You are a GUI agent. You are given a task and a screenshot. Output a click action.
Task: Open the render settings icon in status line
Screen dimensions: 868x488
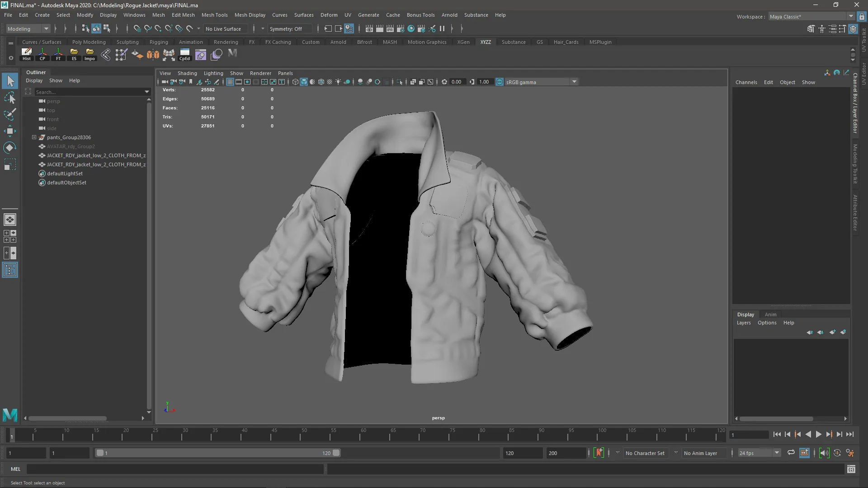click(401, 28)
